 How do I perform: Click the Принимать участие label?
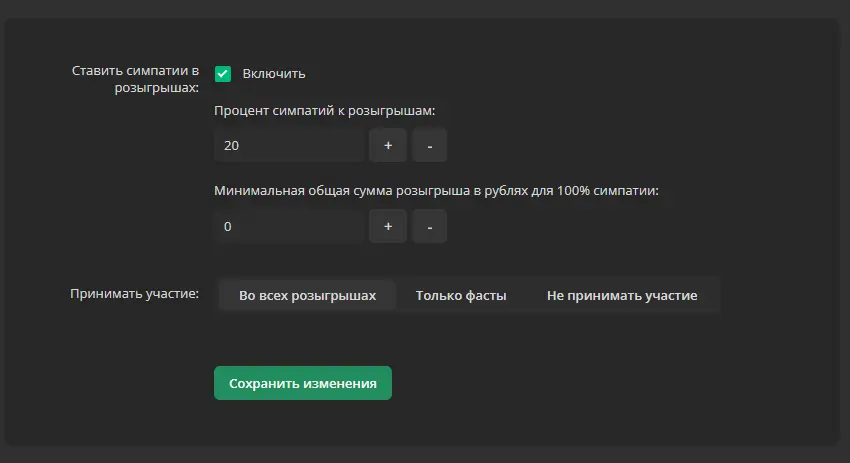point(134,293)
